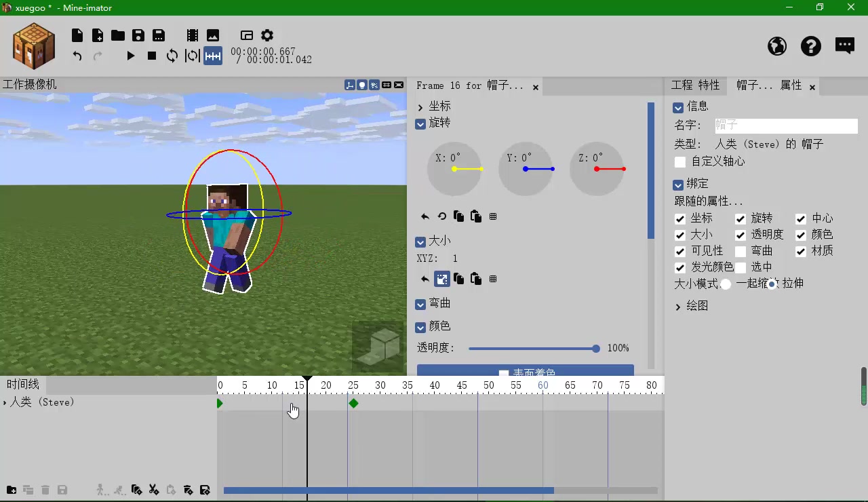
Task: Save the project with the floppy disk icon
Action: click(138, 35)
